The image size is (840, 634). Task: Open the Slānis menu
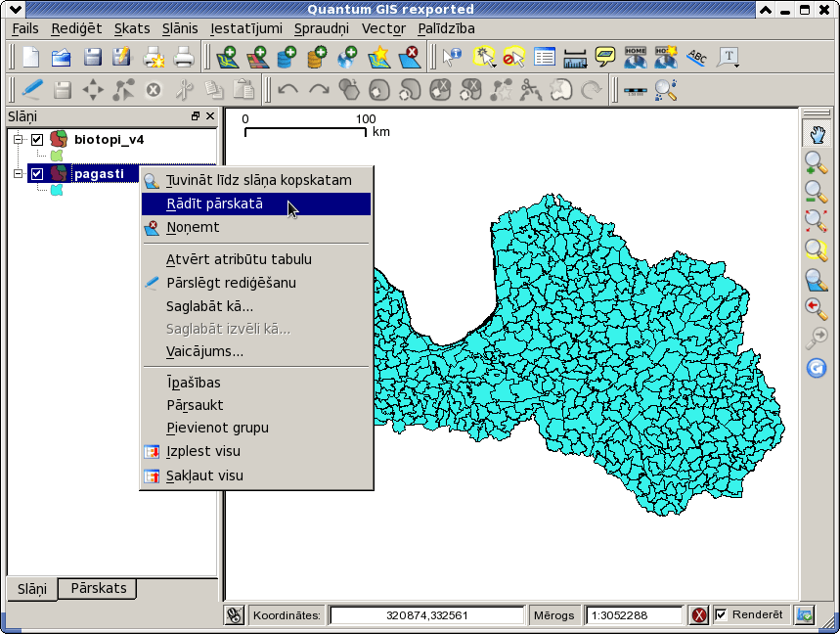[180, 28]
